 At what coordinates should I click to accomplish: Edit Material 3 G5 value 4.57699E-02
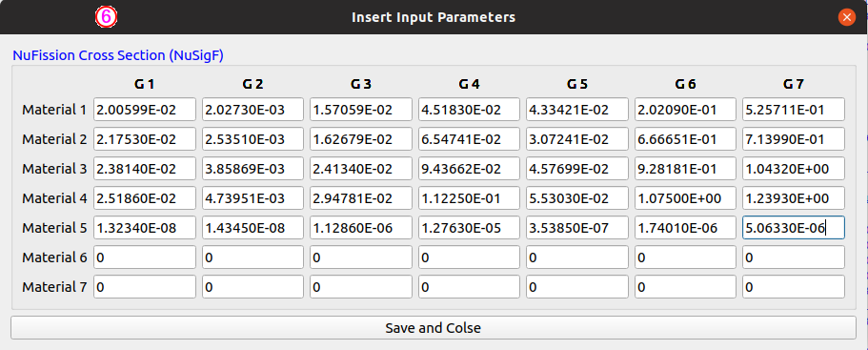[x=577, y=169]
